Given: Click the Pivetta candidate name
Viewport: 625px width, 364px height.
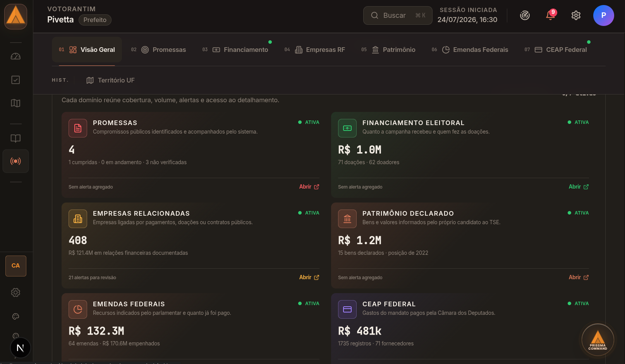Looking at the screenshot, I should point(60,20).
